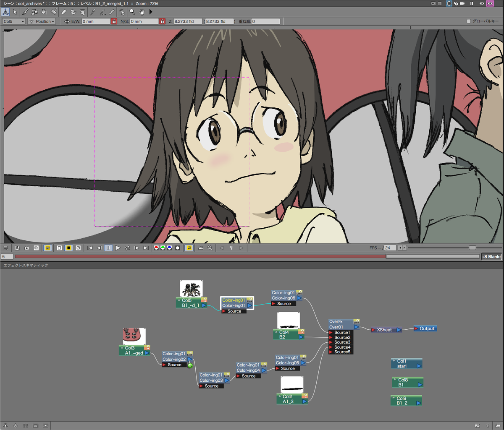Image resolution: width=504 pixels, height=430 pixels.
Task: Open the viewer options menu icon
Action: tap(6, 248)
